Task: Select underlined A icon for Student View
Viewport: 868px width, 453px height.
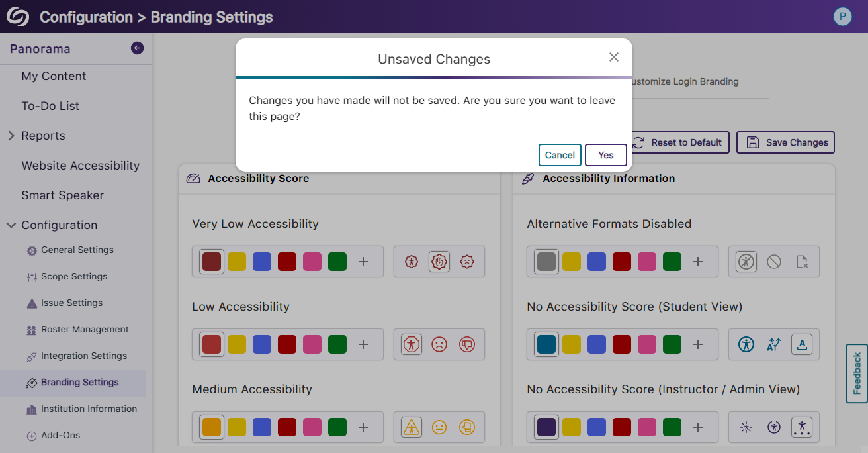Action: coord(802,344)
